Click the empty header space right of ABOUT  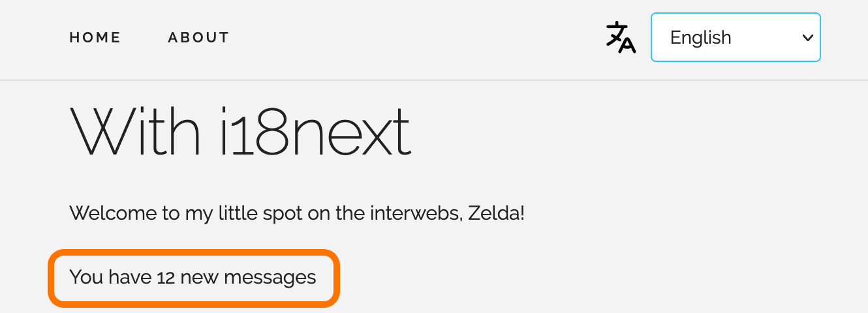tap(418, 38)
